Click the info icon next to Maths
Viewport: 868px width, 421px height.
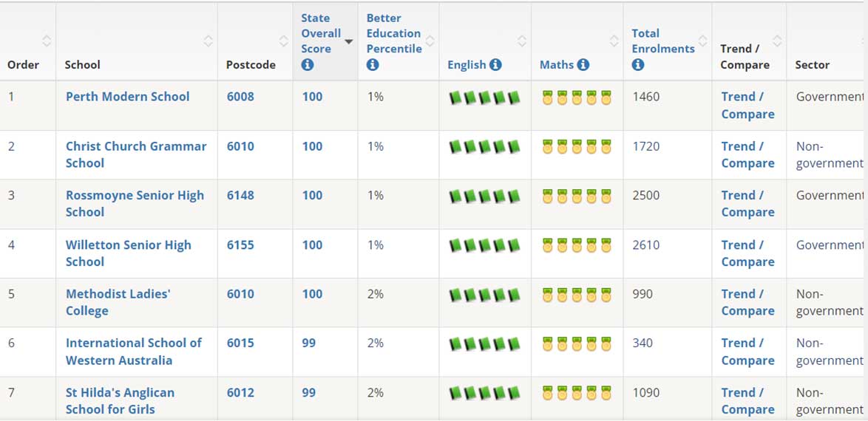pos(583,65)
